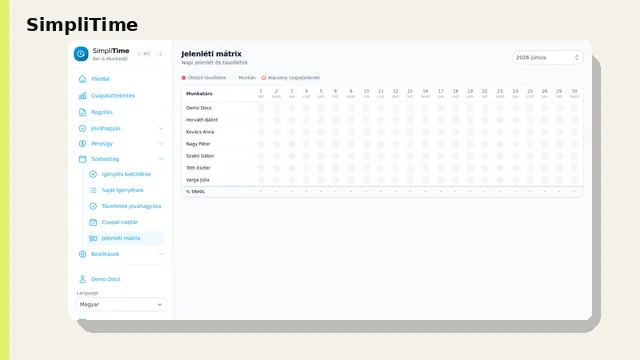The image size is (640, 360).
Task: Select the Demo Docs table row name
Action: [199, 108]
